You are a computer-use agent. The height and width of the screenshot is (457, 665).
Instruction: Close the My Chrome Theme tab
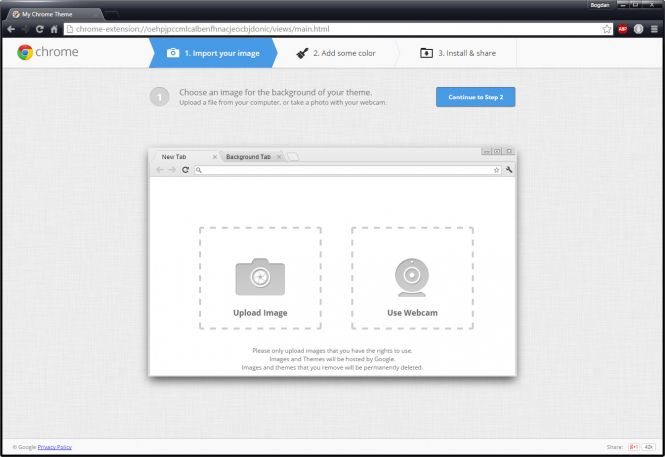click(x=94, y=14)
